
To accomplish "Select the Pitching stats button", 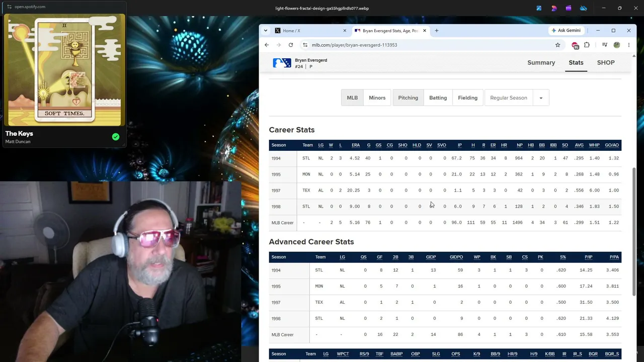I will click(x=408, y=98).
